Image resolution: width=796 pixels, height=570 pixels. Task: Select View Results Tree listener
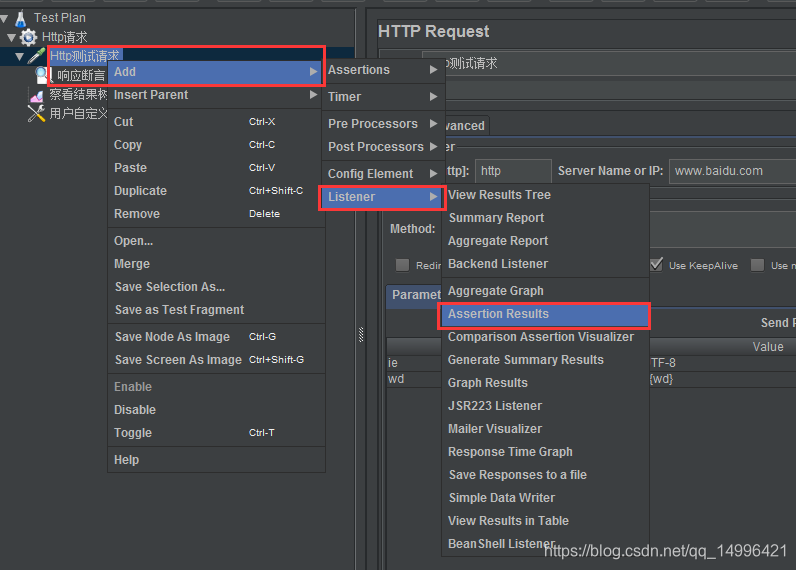tap(546, 194)
